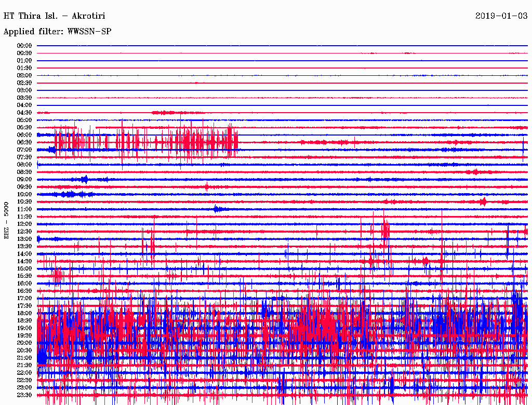Click the 12:30 time label
532x405 pixels.
click(x=24, y=232)
